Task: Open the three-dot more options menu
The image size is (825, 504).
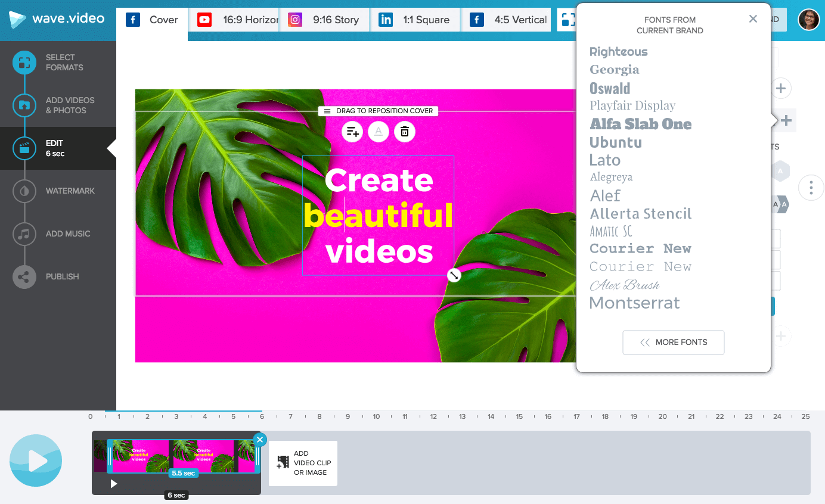Action: 810,188
